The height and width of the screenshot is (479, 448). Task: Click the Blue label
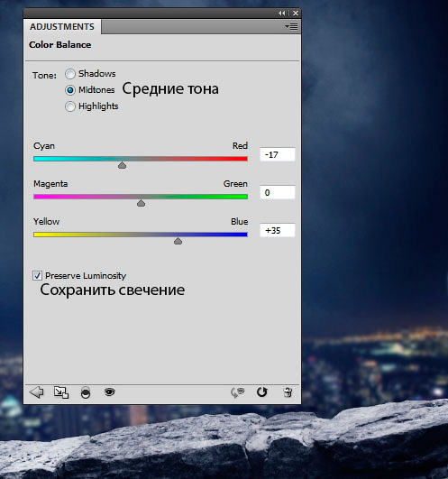239,222
